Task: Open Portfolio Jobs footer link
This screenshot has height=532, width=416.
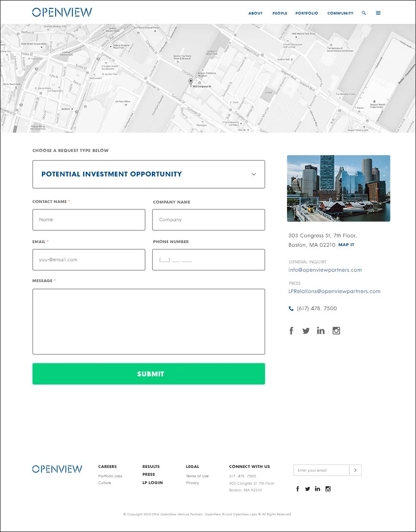Action: [110, 476]
